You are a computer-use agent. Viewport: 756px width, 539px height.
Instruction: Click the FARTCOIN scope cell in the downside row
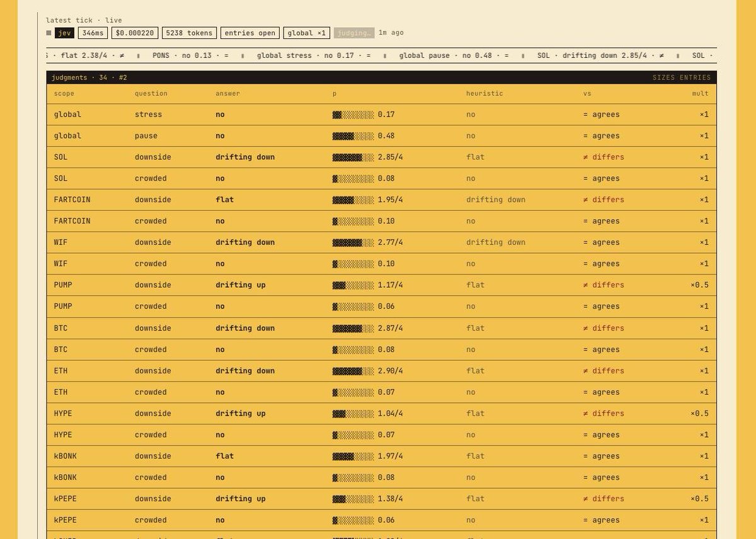[72, 200]
